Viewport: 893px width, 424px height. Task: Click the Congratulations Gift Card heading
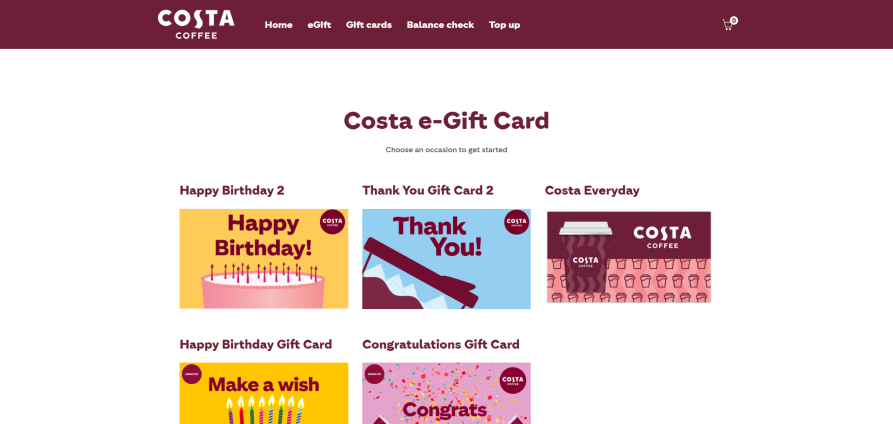click(x=441, y=344)
